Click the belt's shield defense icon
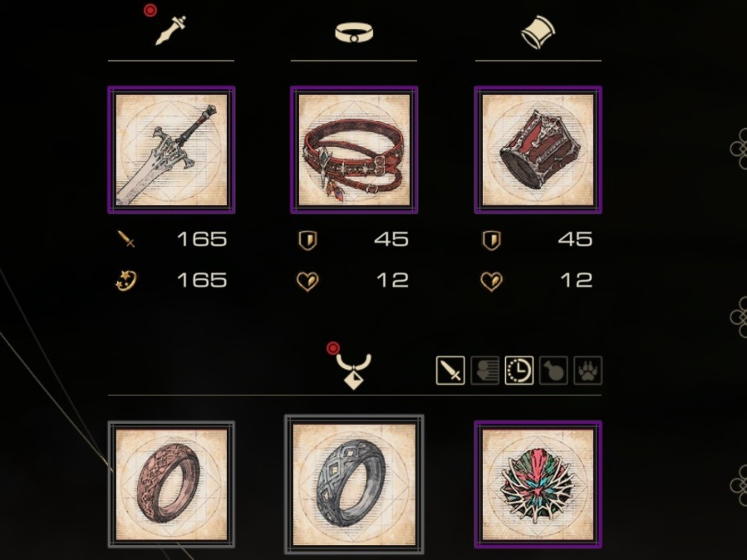This screenshot has height=560, width=747. click(307, 240)
